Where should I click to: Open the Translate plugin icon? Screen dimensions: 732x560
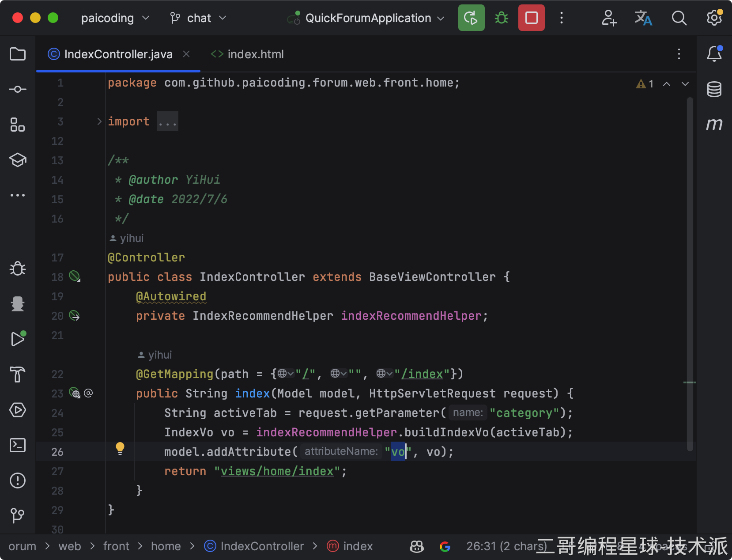click(644, 18)
